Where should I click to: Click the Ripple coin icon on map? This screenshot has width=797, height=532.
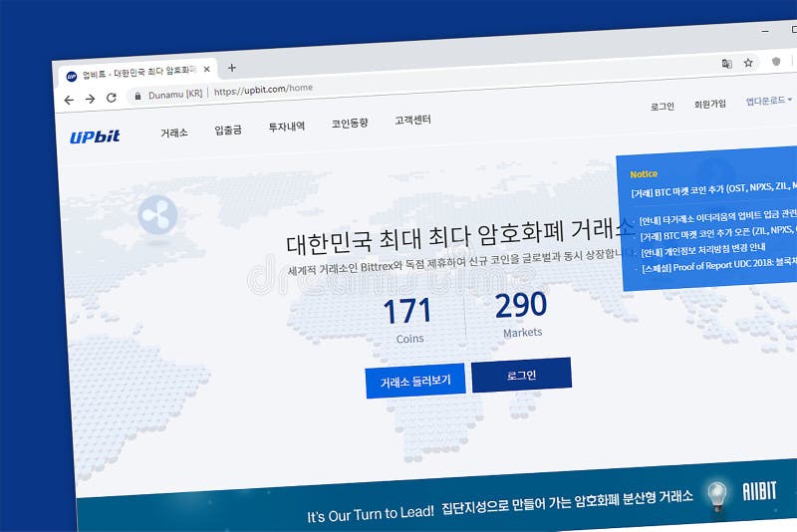[157, 215]
